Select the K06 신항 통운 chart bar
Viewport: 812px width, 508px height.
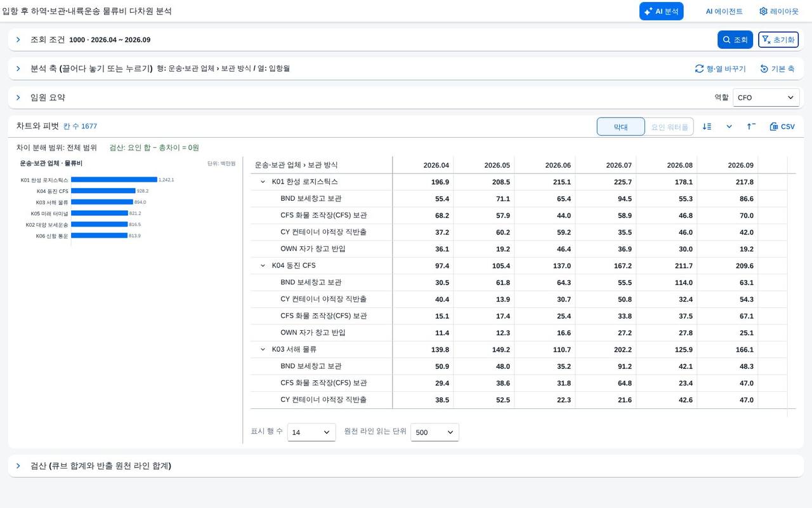point(100,236)
